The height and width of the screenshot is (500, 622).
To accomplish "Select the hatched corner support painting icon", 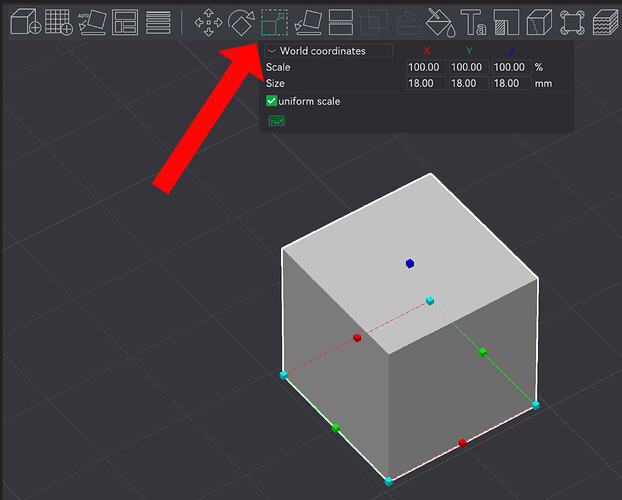I will tap(506, 23).
